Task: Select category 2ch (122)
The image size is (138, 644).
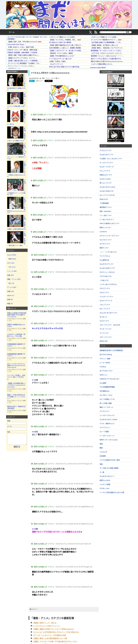Action: coord(11,263)
